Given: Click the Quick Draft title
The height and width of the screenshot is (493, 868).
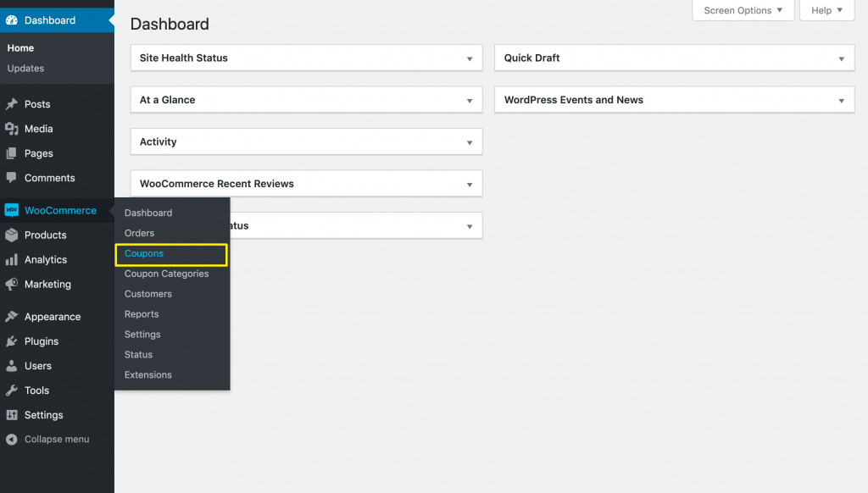Looking at the screenshot, I should (x=532, y=58).
